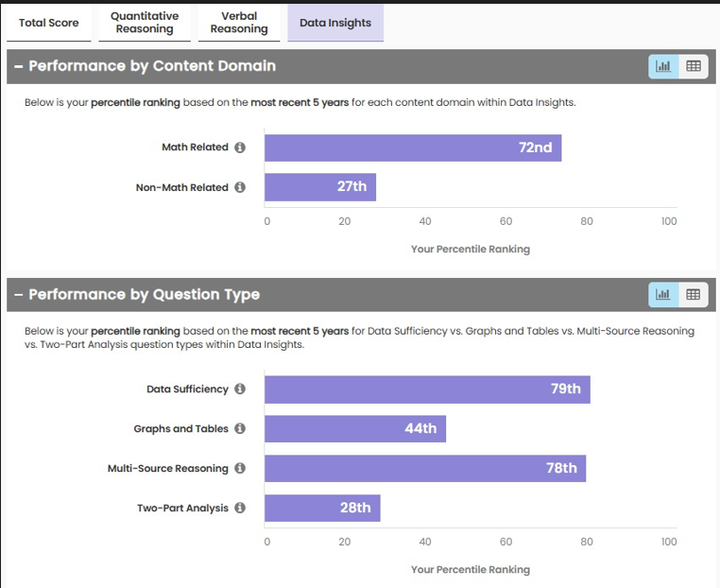
Task: Click the Data Sufficiency 79th percentile bar
Action: [427, 389]
